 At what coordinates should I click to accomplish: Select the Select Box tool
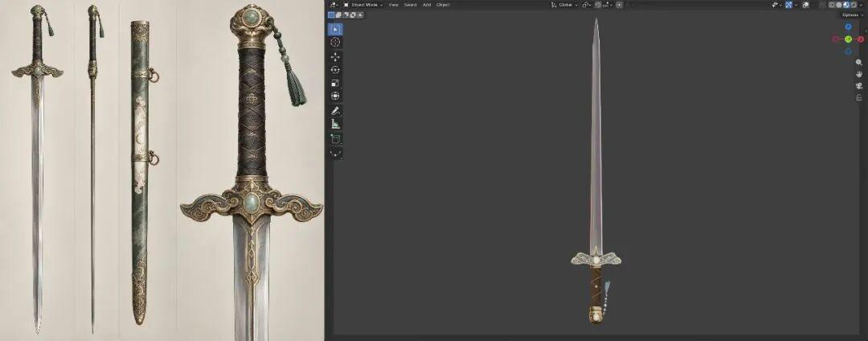pyautogui.click(x=335, y=29)
